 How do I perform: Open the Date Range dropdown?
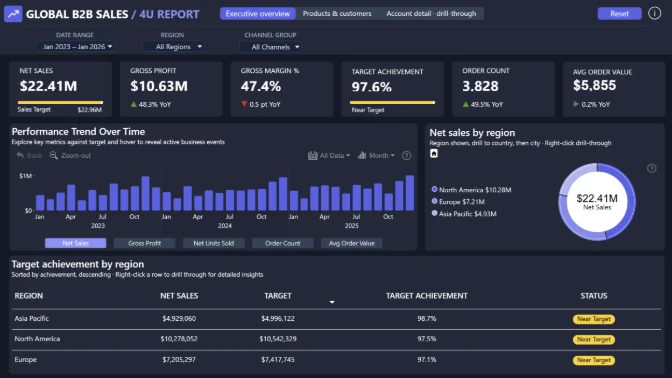point(75,46)
